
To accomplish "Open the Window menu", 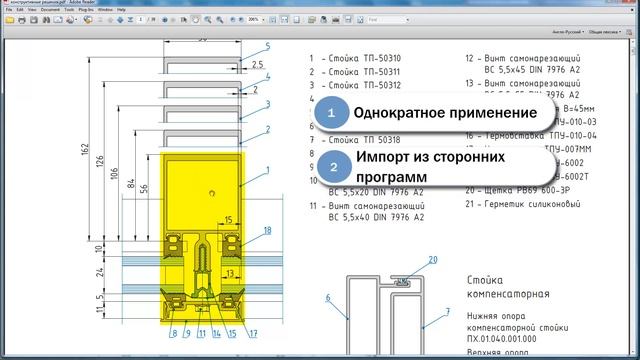I will pos(105,10).
